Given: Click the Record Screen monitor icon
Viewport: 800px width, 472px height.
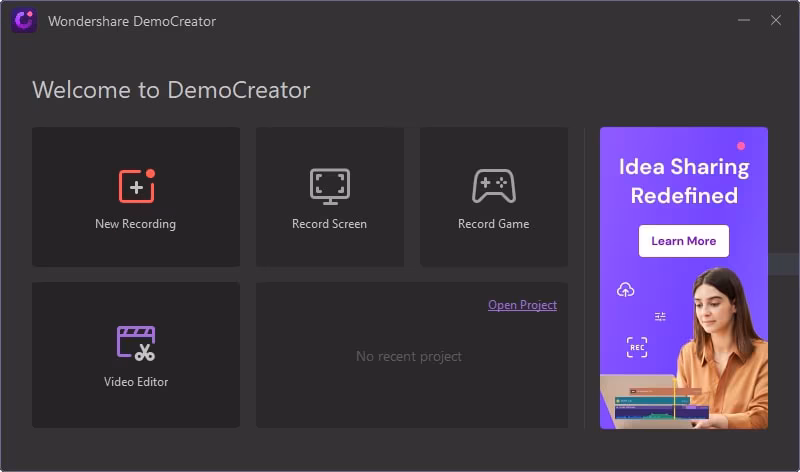Looking at the screenshot, I should [x=330, y=186].
